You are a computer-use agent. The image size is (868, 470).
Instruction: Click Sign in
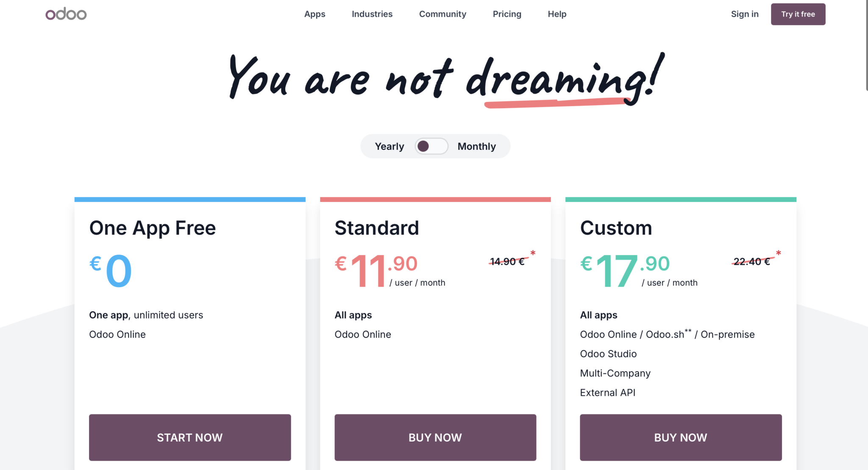[x=745, y=14]
